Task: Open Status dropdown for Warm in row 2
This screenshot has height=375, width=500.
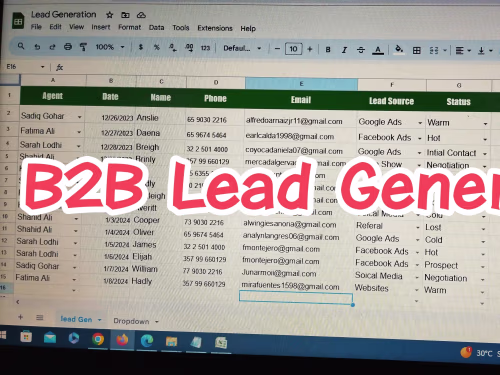Action: point(485,124)
